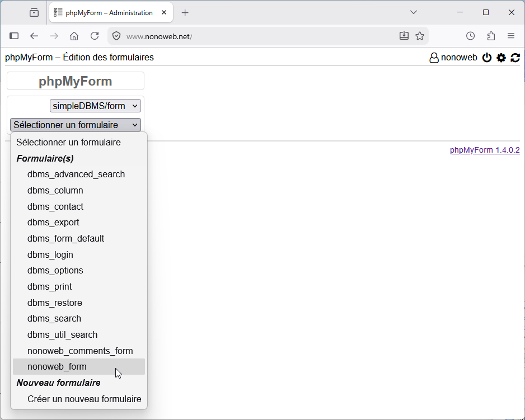Click the nonoweb user profile icon
The image size is (525, 420).
434,58
